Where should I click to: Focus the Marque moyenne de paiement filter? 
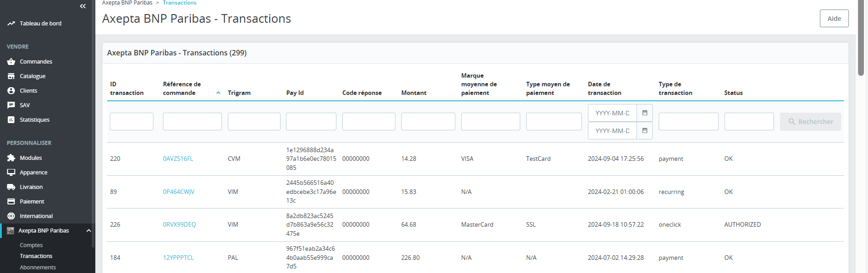coord(491,122)
